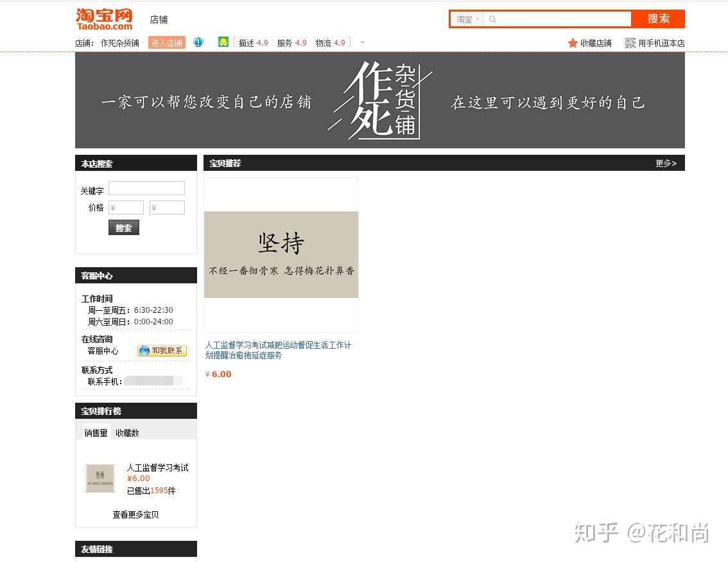The image size is (728, 562).
Task: Click the 收藏店铺 star icon
Action: pos(573,43)
